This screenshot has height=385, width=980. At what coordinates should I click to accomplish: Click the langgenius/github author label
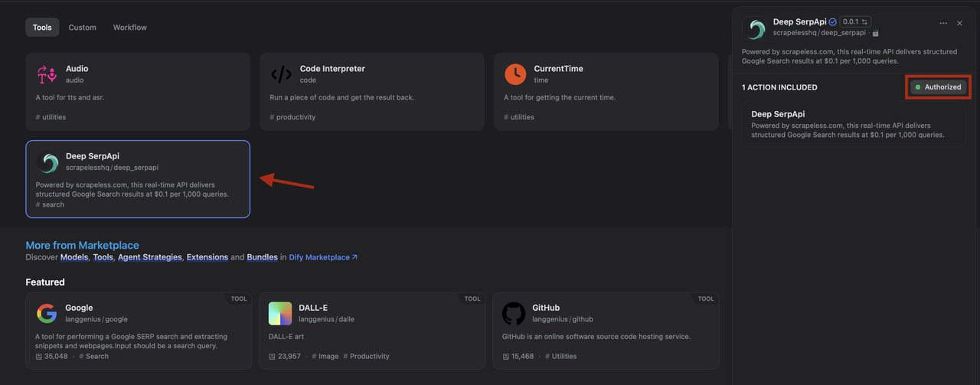[x=563, y=319]
